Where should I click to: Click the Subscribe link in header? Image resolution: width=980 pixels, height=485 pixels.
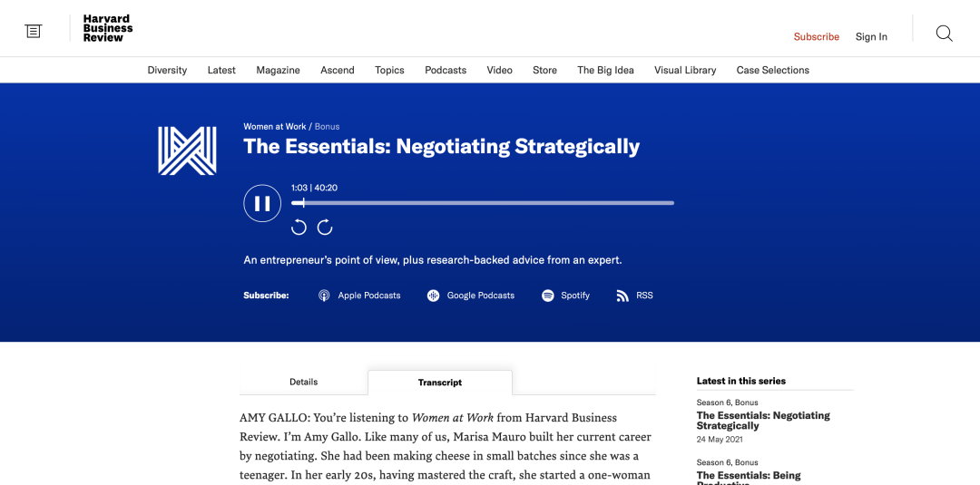817,37
